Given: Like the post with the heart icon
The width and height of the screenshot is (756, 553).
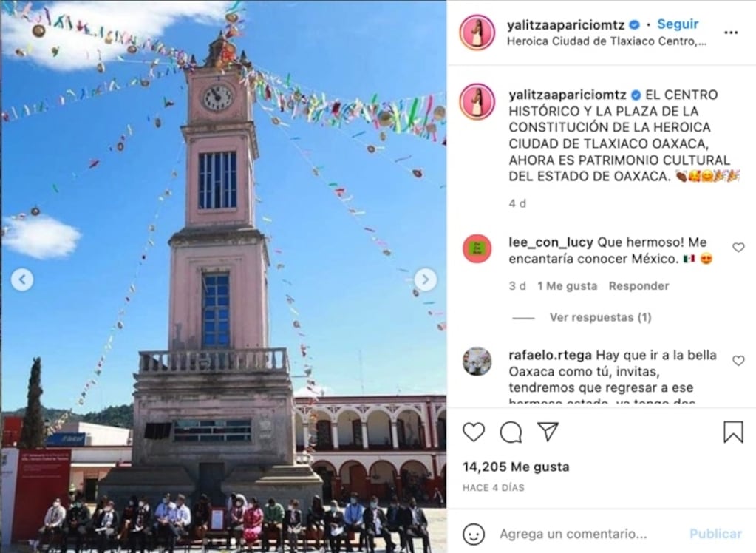Looking at the screenshot, I should click(474, 432).
